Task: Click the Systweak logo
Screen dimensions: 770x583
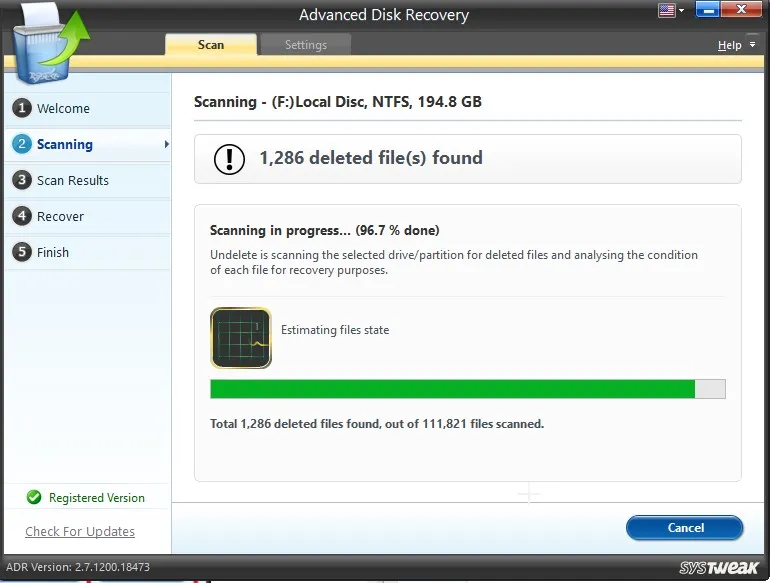Action: 719,568
